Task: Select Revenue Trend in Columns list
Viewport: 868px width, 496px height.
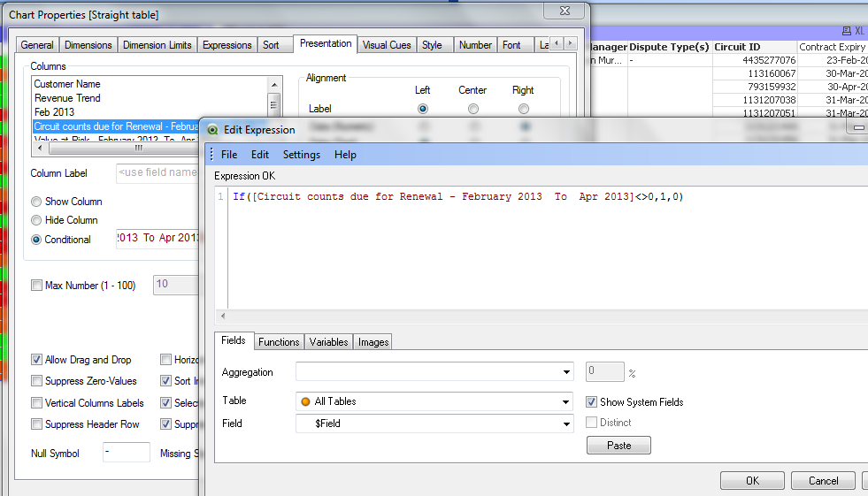Action: 67,98
